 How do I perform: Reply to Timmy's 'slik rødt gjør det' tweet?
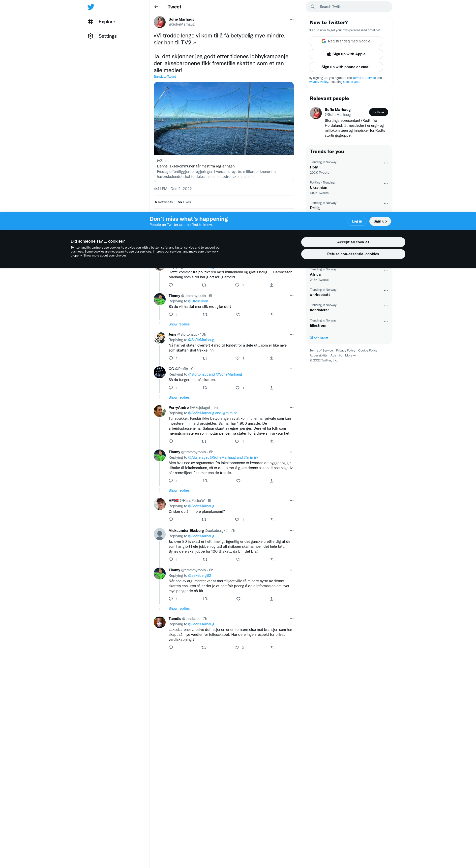(171, 314)
